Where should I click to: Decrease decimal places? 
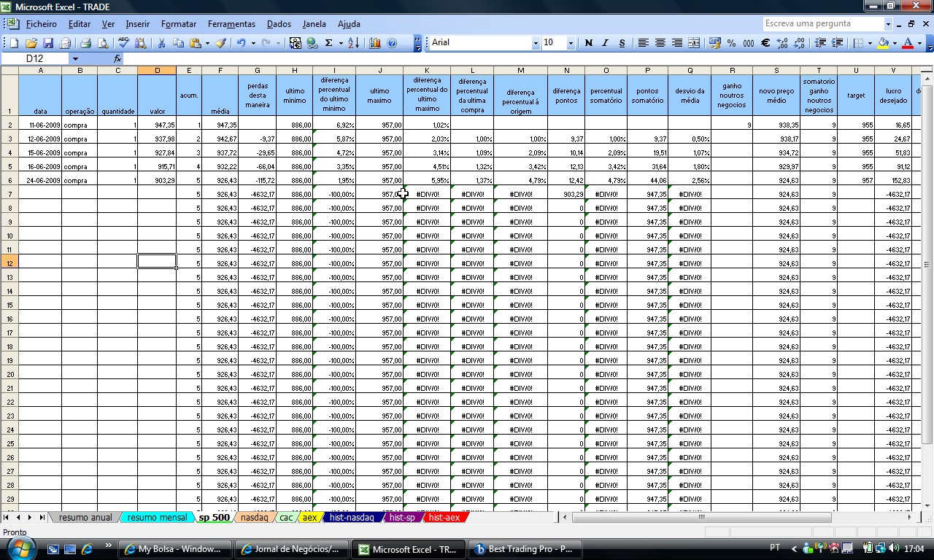coord(799,43)
